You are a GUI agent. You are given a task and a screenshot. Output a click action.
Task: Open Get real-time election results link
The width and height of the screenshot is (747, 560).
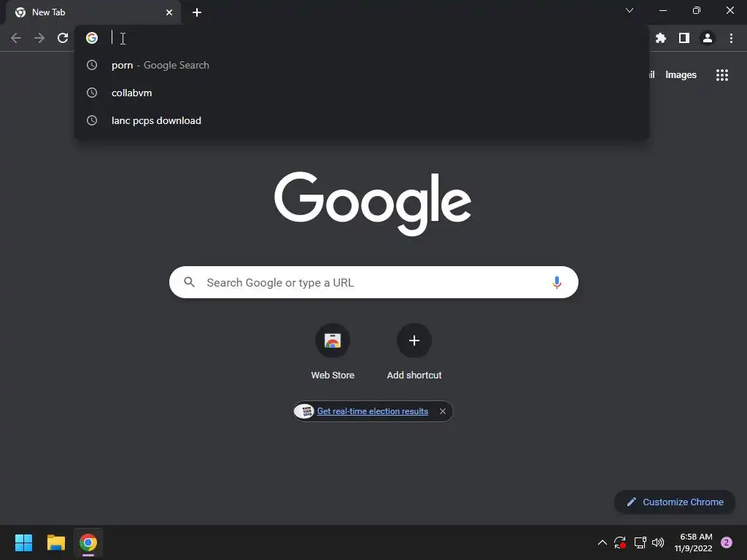click(x=373, y=411)
